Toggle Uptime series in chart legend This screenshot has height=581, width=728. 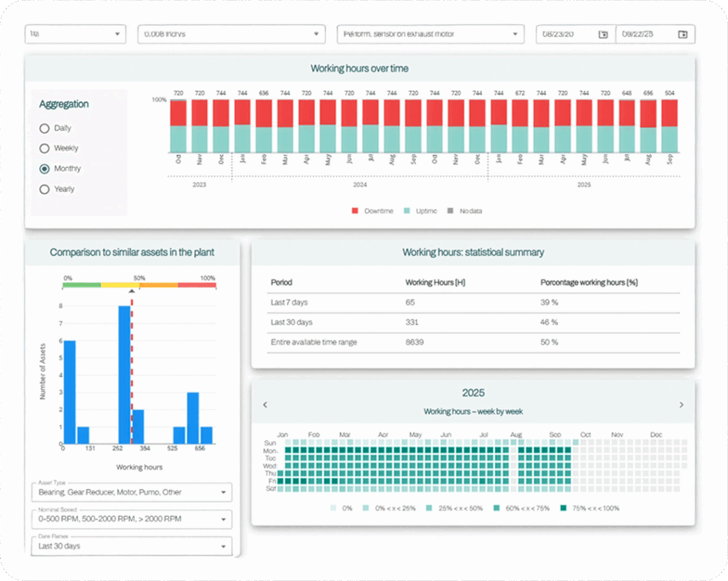click(x=407, y=211)
